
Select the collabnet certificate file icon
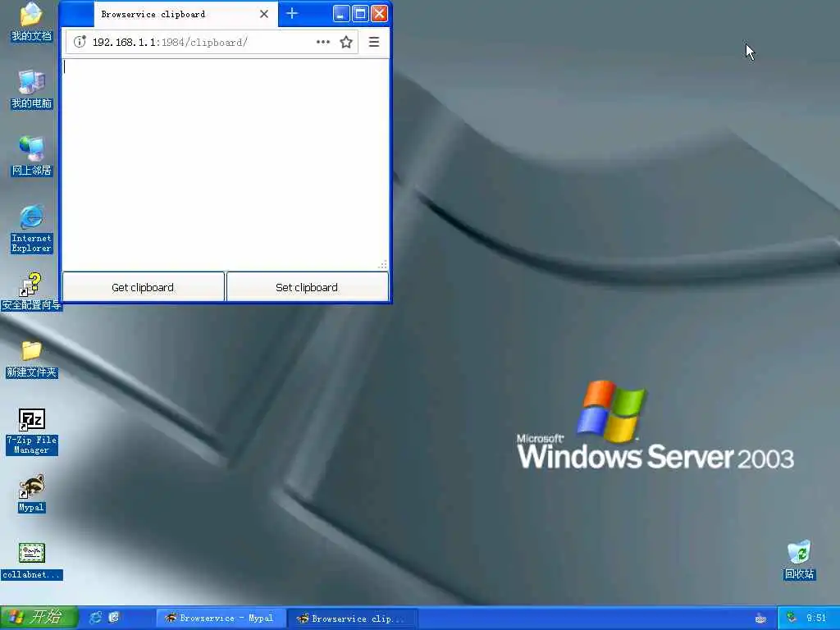[32, 561]
